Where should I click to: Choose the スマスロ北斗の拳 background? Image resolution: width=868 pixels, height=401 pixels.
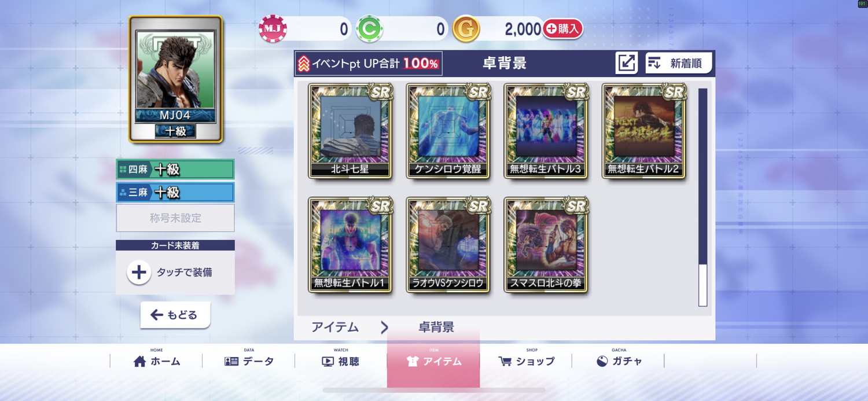(x=546, y=245)
